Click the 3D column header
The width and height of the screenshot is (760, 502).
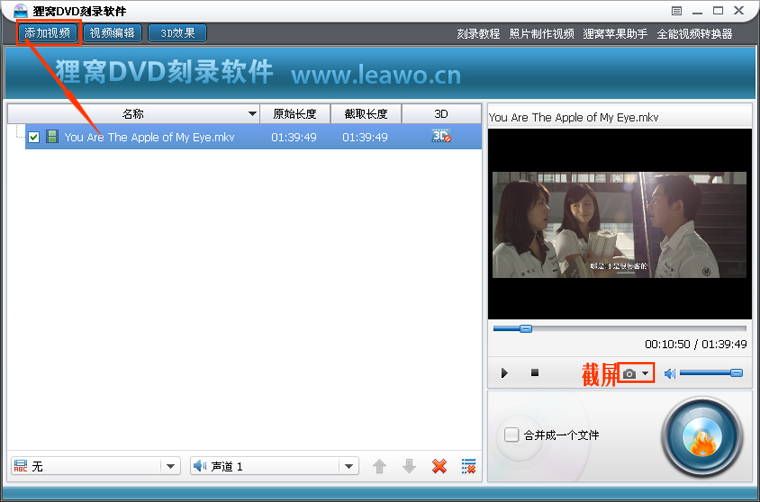442,114
